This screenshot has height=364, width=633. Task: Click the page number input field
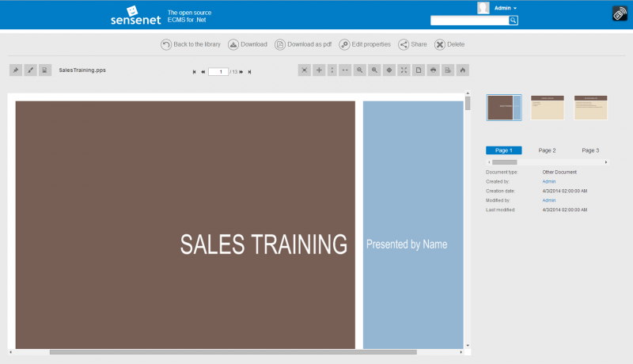pyautogui.click(x=218, y=72)
